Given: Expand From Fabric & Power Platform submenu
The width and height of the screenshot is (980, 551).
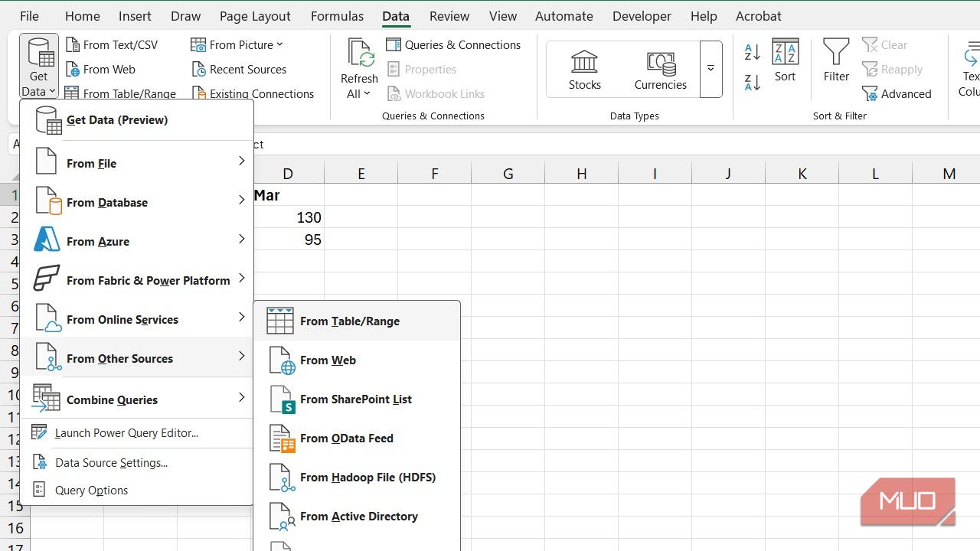Looking at the screenshot, I should pyautogui.click(x=136, y=280).
